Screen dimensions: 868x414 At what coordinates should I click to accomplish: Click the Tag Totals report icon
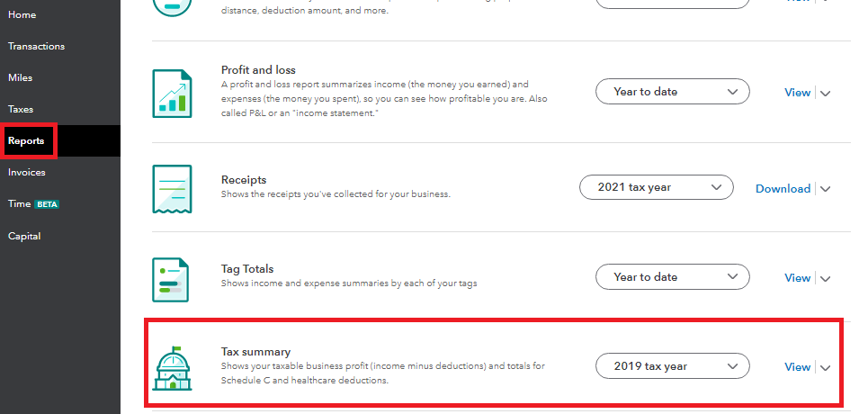coord(171,279)
